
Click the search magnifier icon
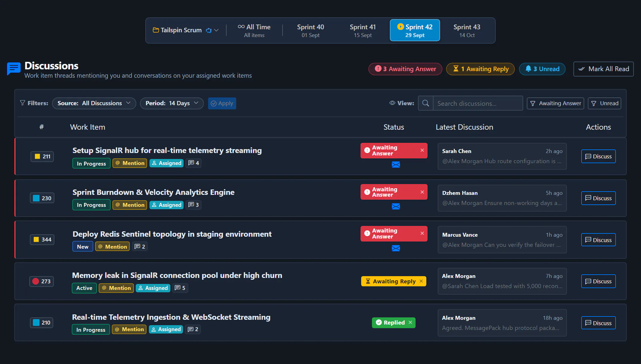pyautogui.click(x=426, y=103)
